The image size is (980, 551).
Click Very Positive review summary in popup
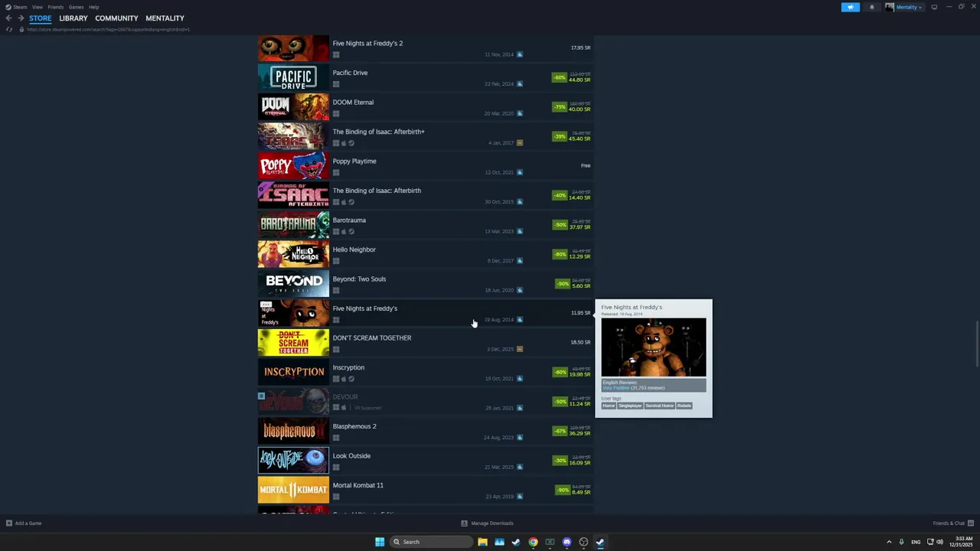coord(616,388)
